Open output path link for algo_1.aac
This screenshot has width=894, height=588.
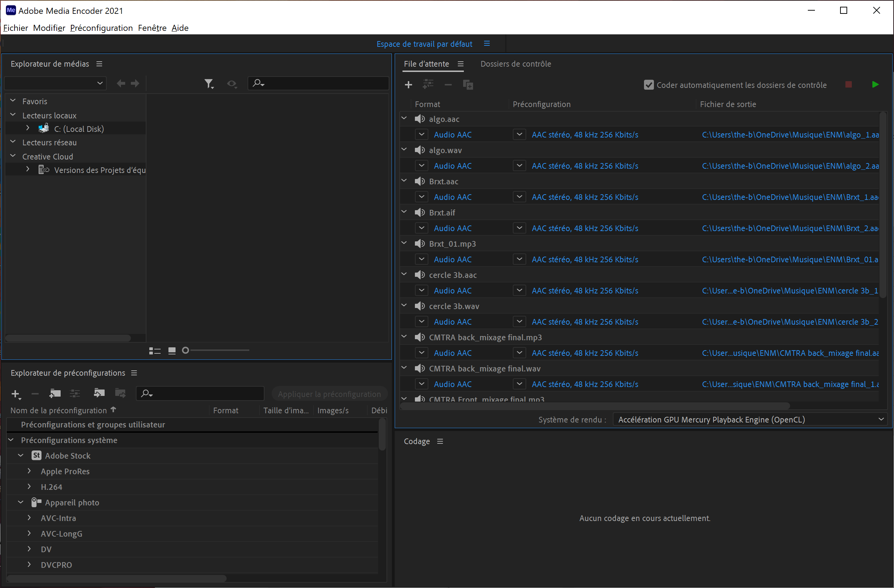click(x=790, y=135)
